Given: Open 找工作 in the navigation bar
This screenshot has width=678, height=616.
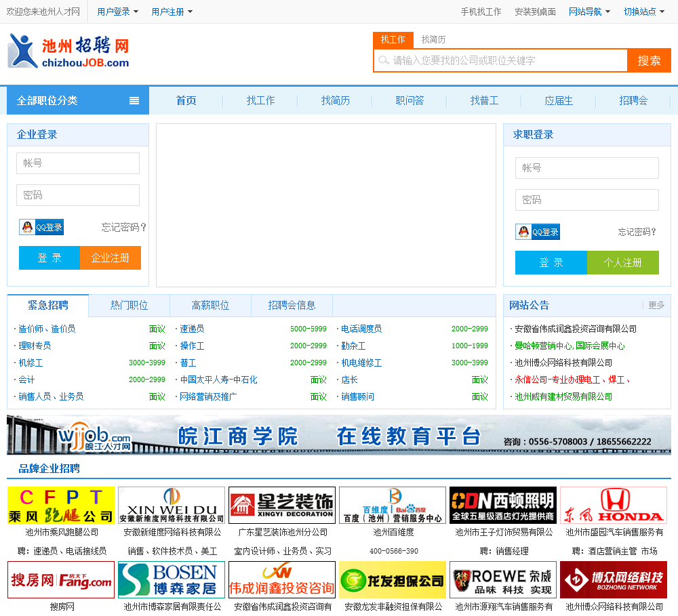Looking at the screenshot, I should 261,101.
